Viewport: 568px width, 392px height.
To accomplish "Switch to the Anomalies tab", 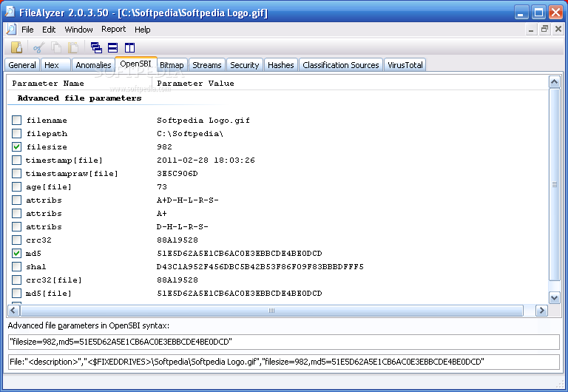I will pos(93,65).
